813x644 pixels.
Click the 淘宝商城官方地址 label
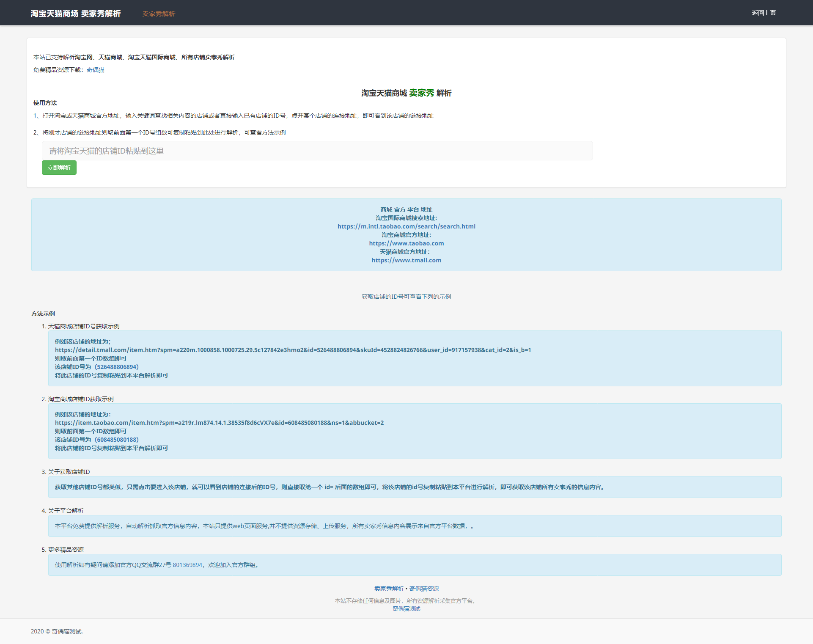coord(406,235)
